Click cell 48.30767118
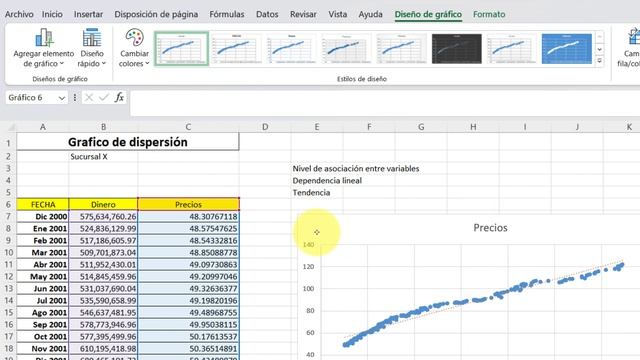640x360 pixels. tap(188, 217)
